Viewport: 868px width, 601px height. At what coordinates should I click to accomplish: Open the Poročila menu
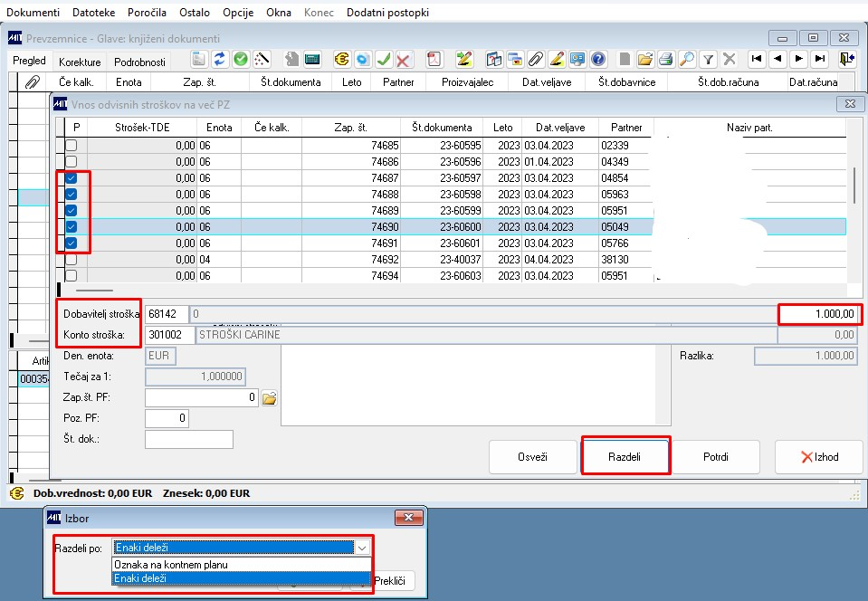147,13
